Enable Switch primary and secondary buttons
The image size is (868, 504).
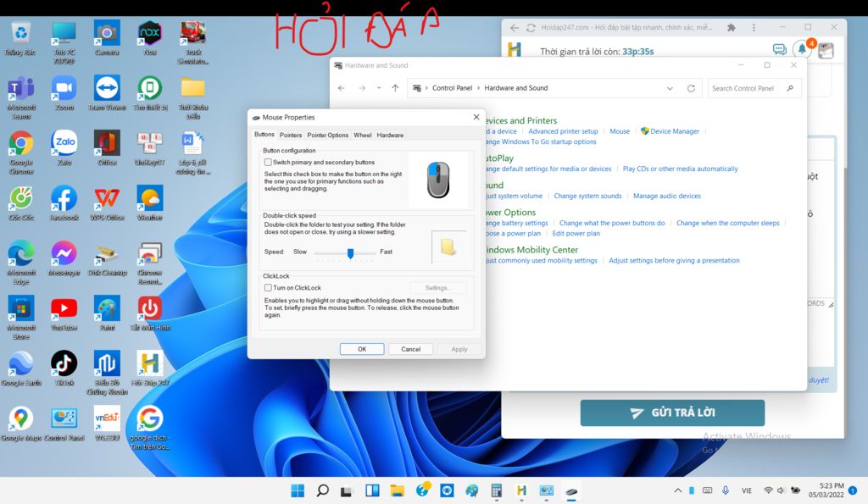(268, 162)
